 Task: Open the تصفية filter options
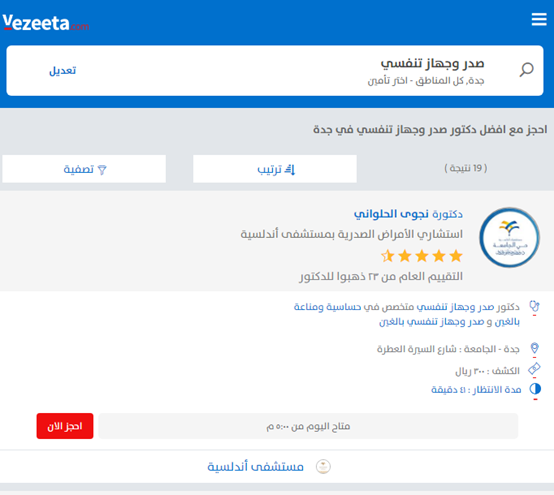[84, 169]
